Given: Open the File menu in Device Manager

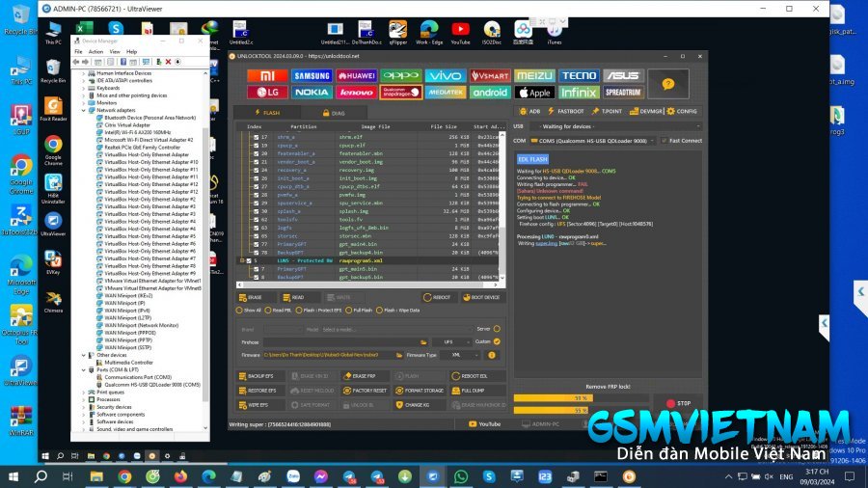Looking at the screenshot, I should tap(79, 52).
